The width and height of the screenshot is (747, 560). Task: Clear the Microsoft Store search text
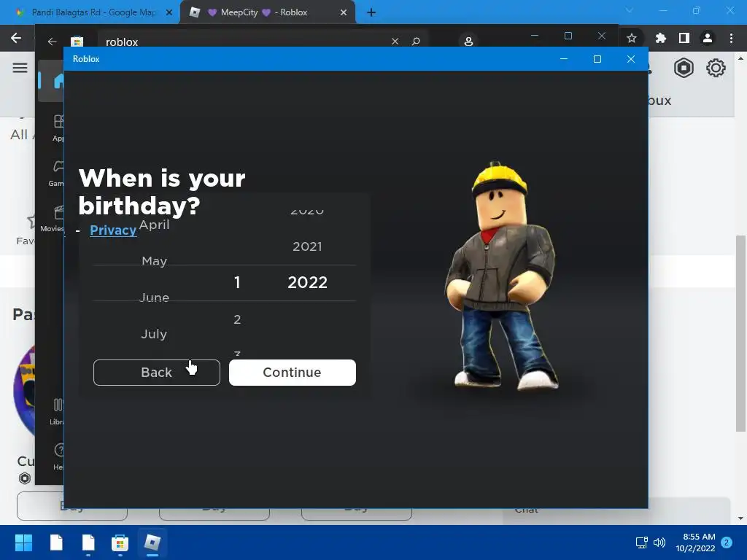point(395,42)
